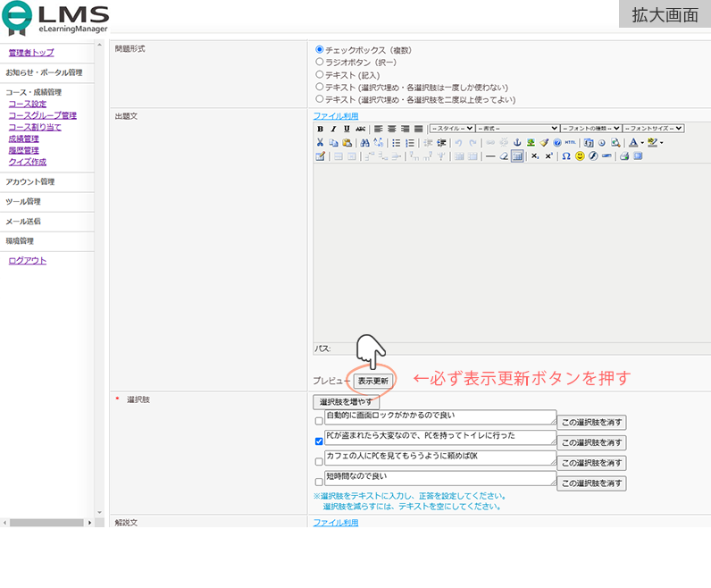The width and height of the screenshot is (711, 588).
Task: Edit HTML source in editor
Action: click(571, 142)
